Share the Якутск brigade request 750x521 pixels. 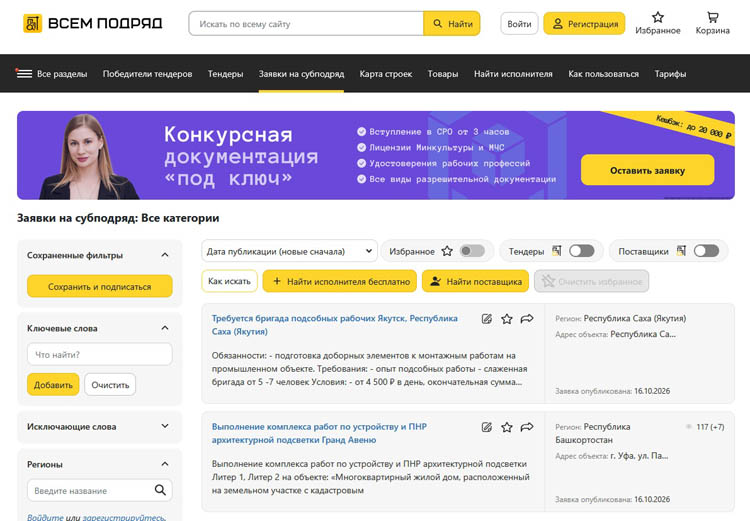[x=527, y=319]
